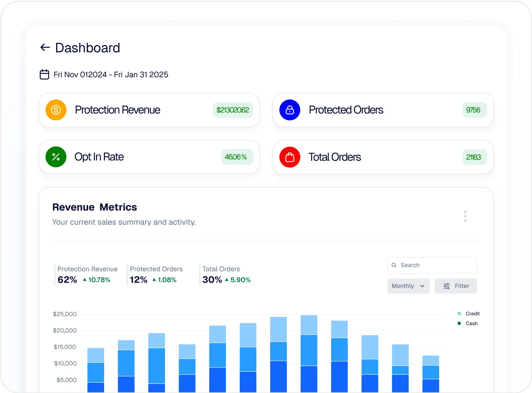The height and width of the screenshot is (393, 532).
Task: Click the $5,000 axis label
Action: point(66,380)
